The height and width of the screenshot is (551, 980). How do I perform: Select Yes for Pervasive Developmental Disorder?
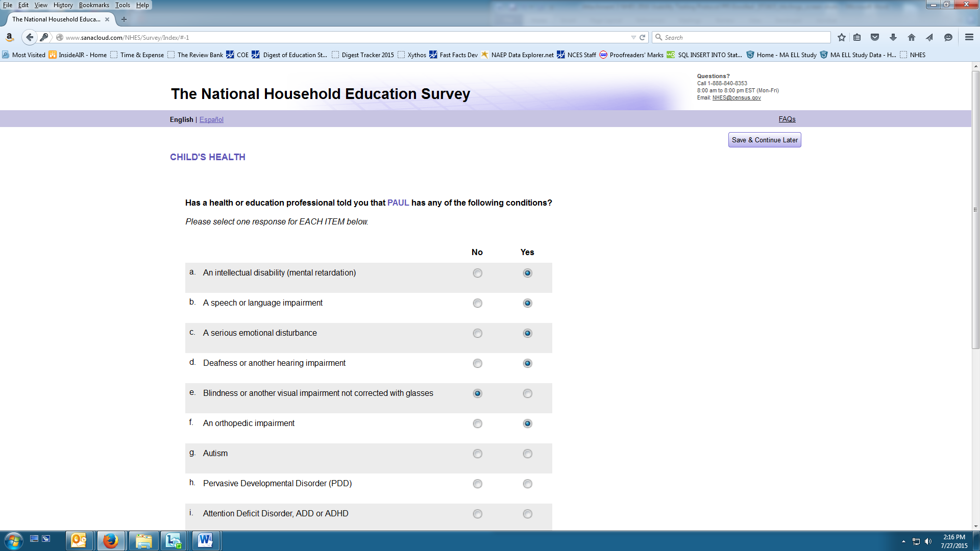click(x=527, y=484)
